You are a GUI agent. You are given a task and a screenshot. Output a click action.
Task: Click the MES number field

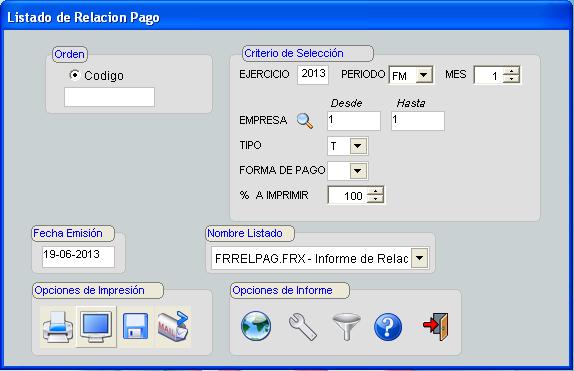click(x=489, y=75)
